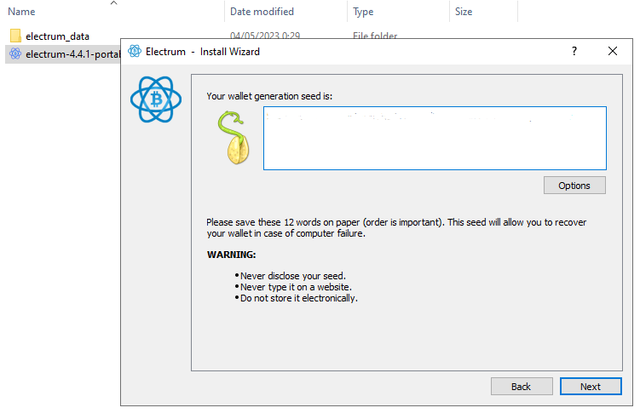Click the large Electrum Bitcoin atom logo
The image size is (640, 412).
coord(156,99)
